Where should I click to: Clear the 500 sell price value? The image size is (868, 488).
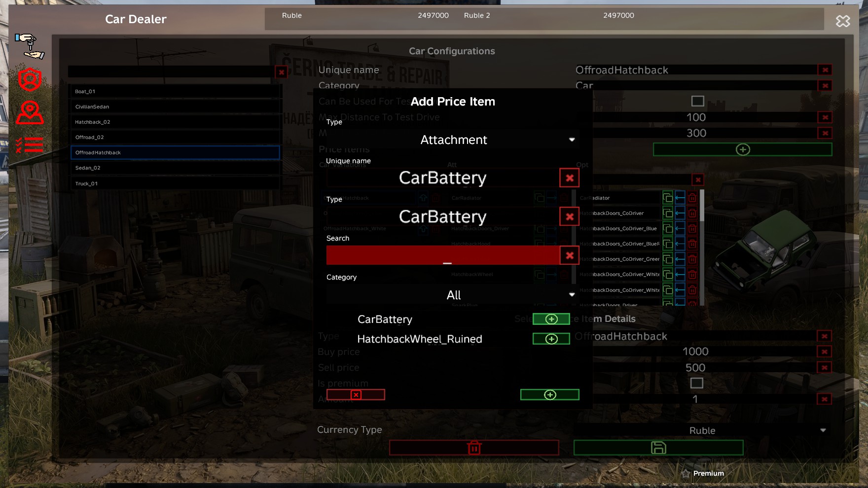[x=824, y=368]
